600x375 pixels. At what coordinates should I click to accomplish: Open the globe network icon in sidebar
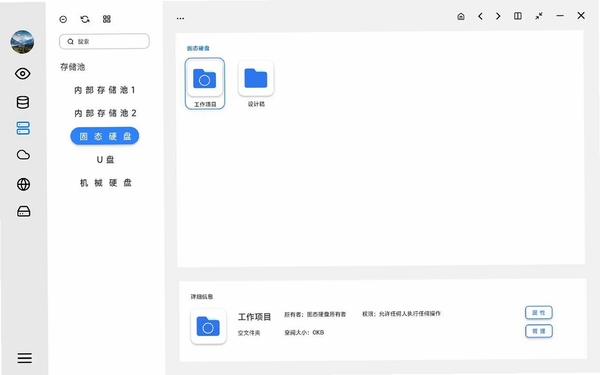pos(23,184)
